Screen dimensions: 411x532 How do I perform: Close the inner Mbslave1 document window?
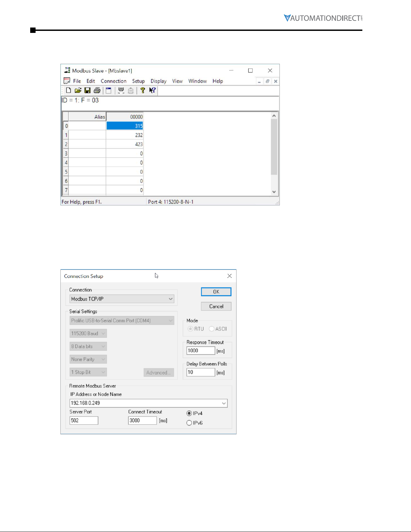(275, 81)
